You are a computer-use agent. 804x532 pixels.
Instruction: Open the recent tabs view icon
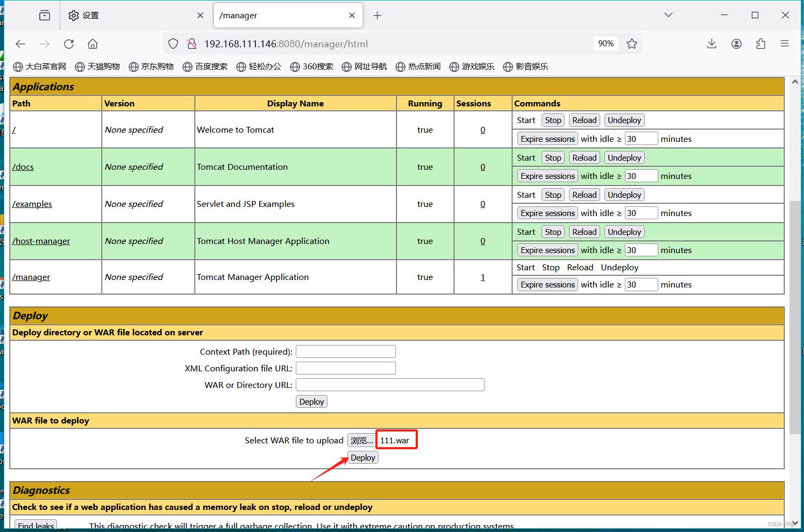click(x=45, y=16)
